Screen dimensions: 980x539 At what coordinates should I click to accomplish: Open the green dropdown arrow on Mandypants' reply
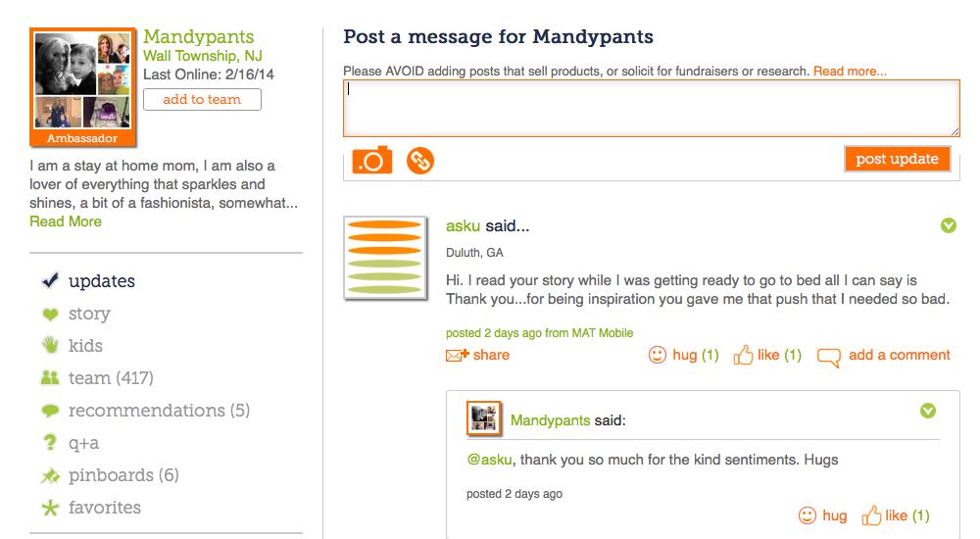tap(927, 411)
